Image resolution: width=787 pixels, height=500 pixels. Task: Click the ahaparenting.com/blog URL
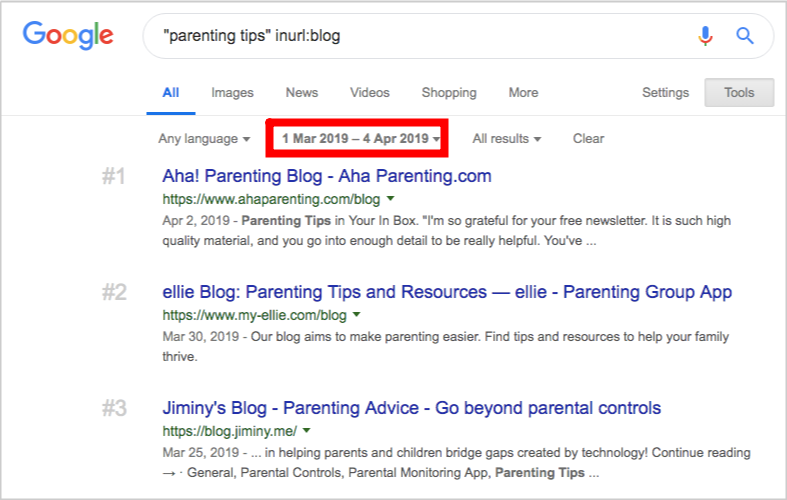coord(271,199)
